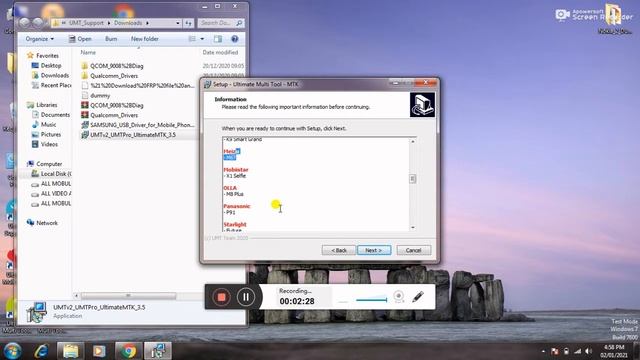Open Computer in navigation pane
The height and width of the screenshot is (360, 640).
pos(49,164)
